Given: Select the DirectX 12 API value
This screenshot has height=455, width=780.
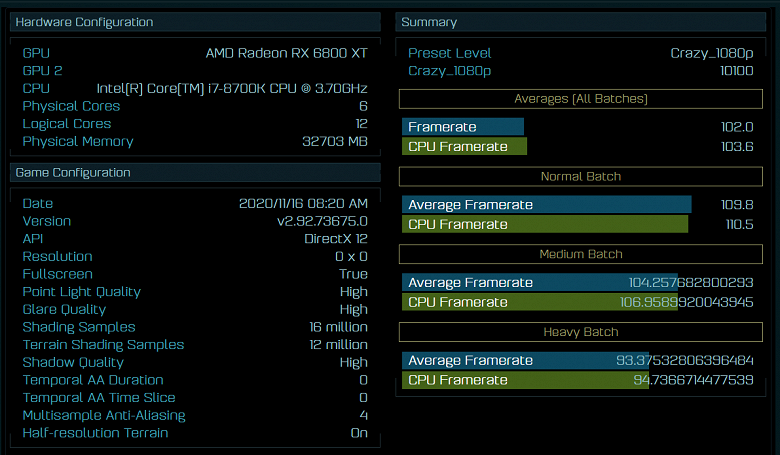Looking at the screenshot, I should point(335,239).
